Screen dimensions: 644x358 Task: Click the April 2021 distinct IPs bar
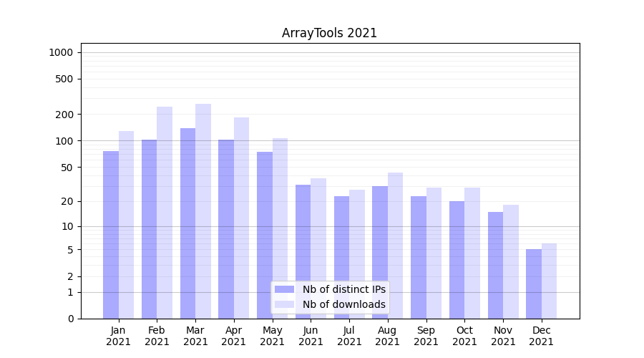pos(226,229)
